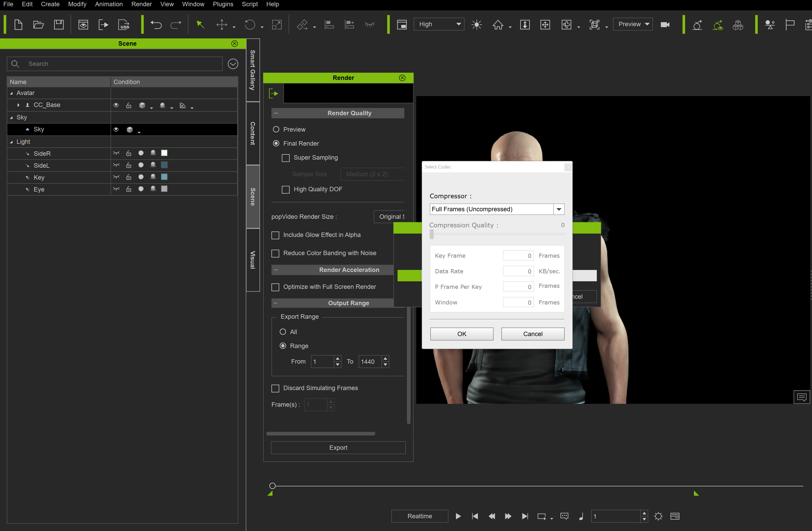Click the Export button
812x531 pixels.
coord(338,447)
